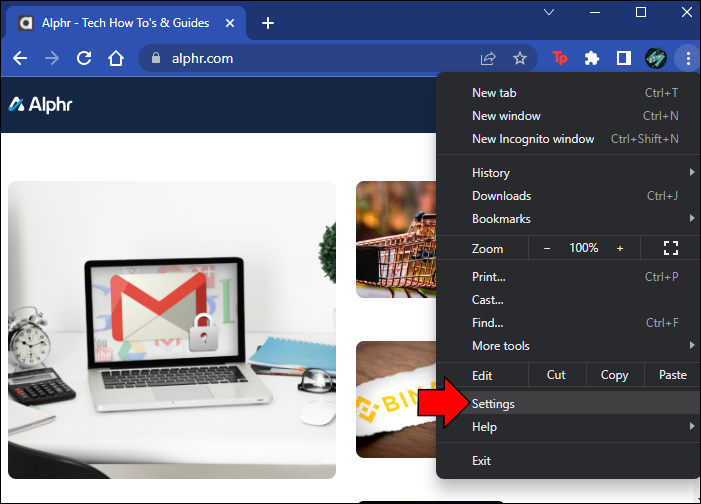
Task: Expand the Help submenu
Action: pyautogui.click(x=568, y=427)
